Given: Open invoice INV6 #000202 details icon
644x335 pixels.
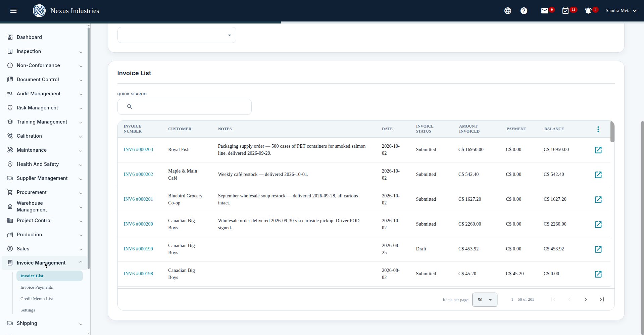Looking at the screenshot, I should 598,175.
